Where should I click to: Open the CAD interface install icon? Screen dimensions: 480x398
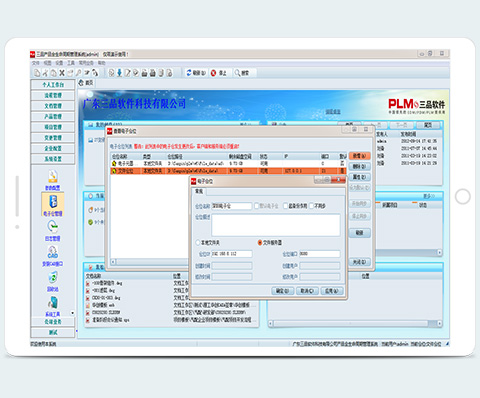click(x=53, y=256)
